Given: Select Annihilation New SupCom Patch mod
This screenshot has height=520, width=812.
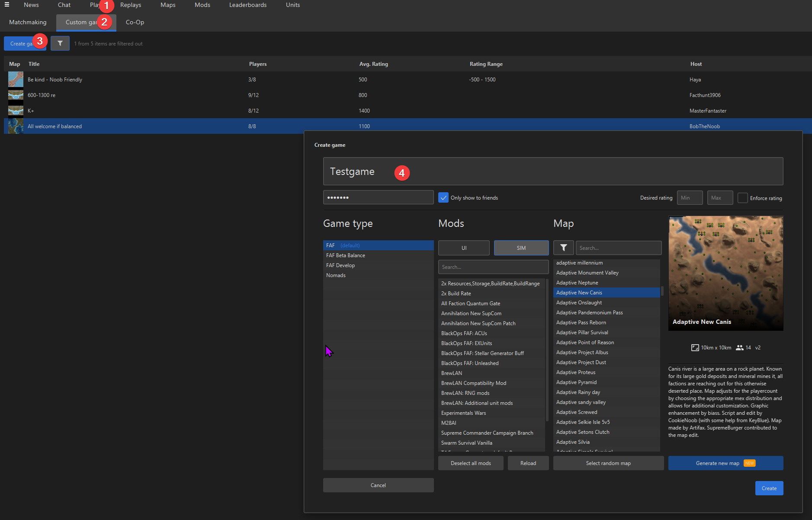Looking at the screenshot, I should click(x=491, y=323).
